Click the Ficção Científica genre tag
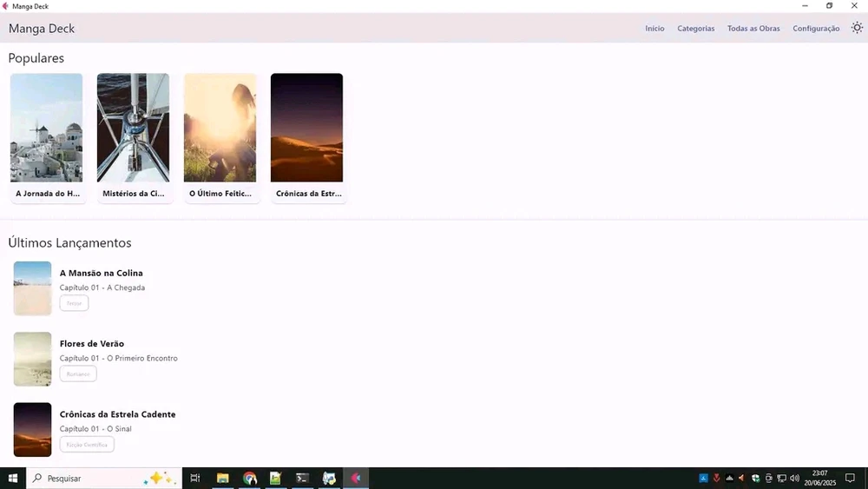This screenshot has width=868, height=489. point(87,445)
